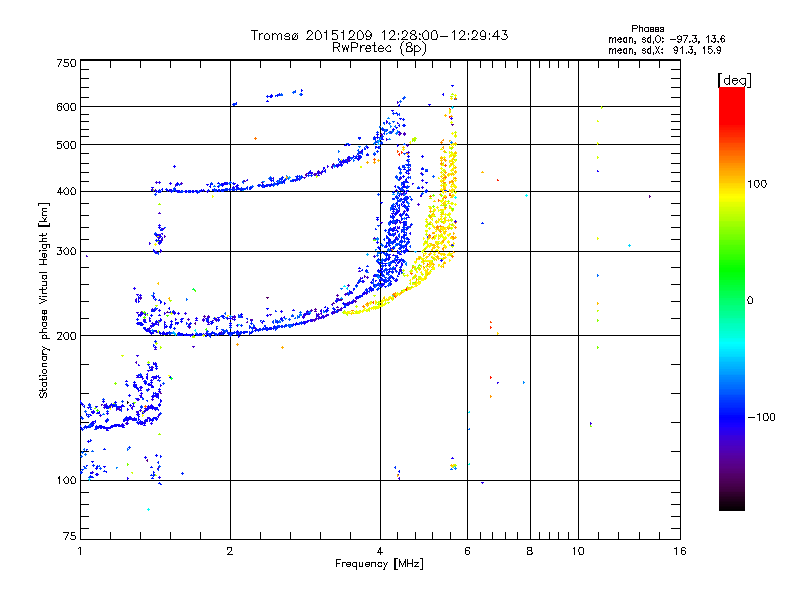Image resolution: width=800 pixels, height=600 pixels.
Task: Click the blue E-layer echo cluster below 200 km
Action: point(122,403)
